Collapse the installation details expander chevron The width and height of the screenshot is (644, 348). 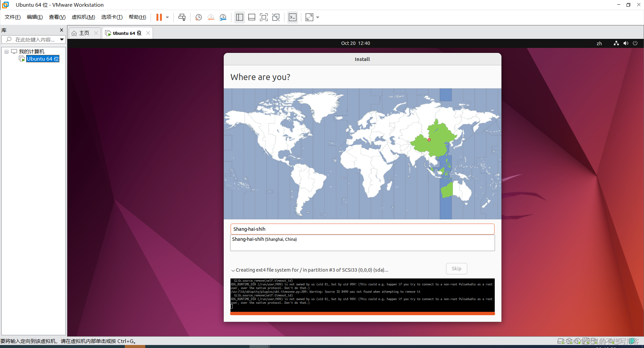point(233,270)
